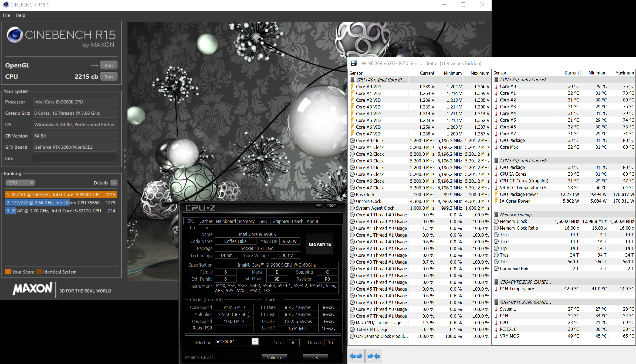Click the Memory Timings chip icon
This screenshot has height=364, width=636.
pos(496,215)
